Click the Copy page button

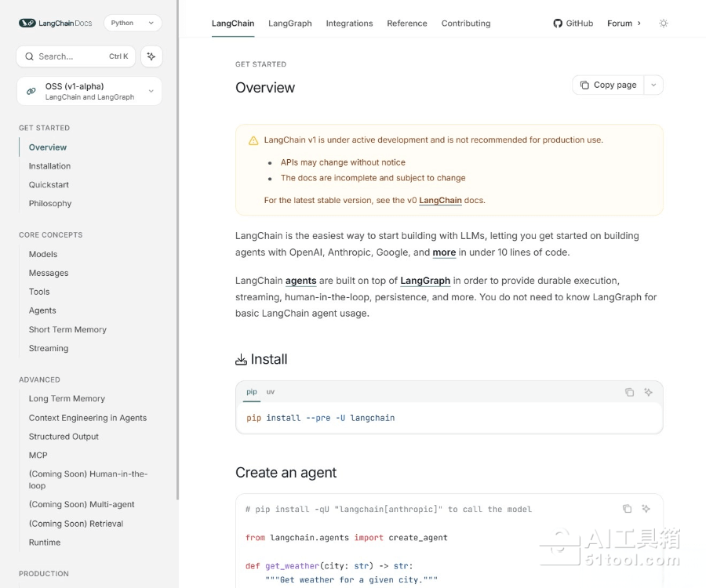click(x=608, y=85)
